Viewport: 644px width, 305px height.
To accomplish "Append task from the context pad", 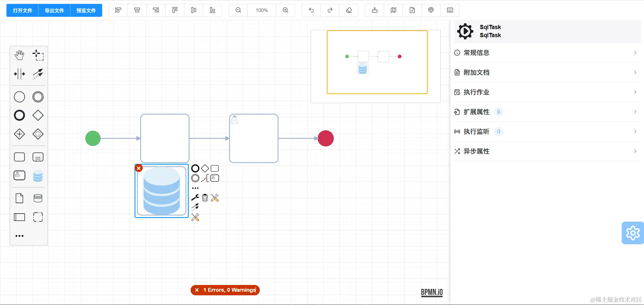I will [x=215, y=168].
